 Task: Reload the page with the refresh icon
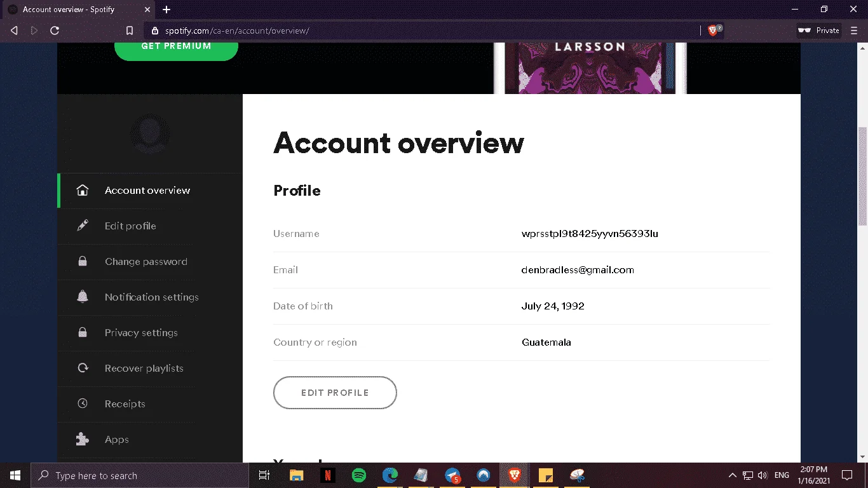[55, 30]
